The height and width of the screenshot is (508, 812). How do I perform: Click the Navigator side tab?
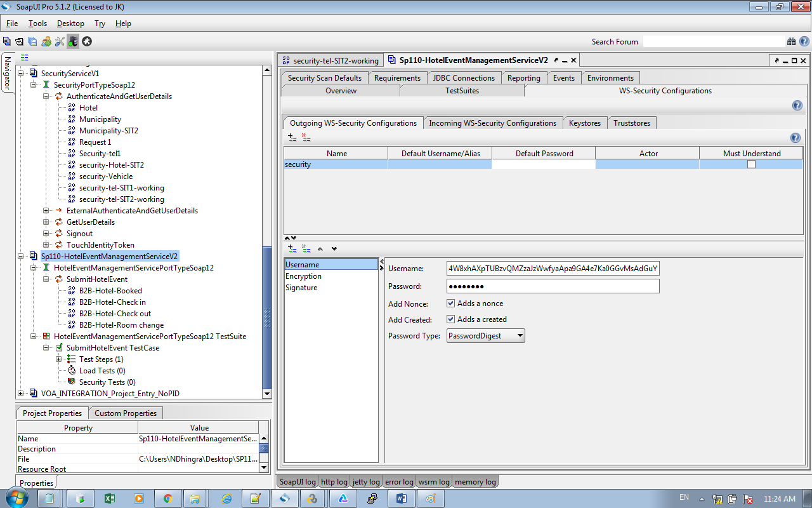pos(8,73)
